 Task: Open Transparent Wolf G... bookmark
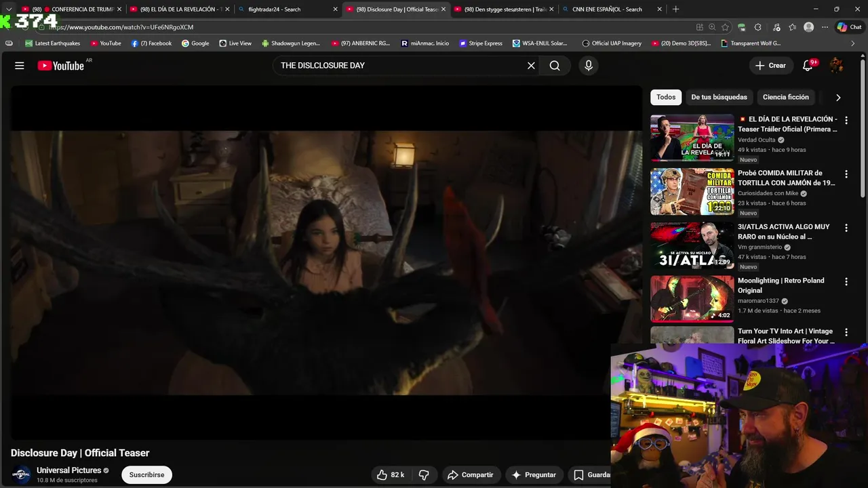pyautogui.click(x=751, y=43)
